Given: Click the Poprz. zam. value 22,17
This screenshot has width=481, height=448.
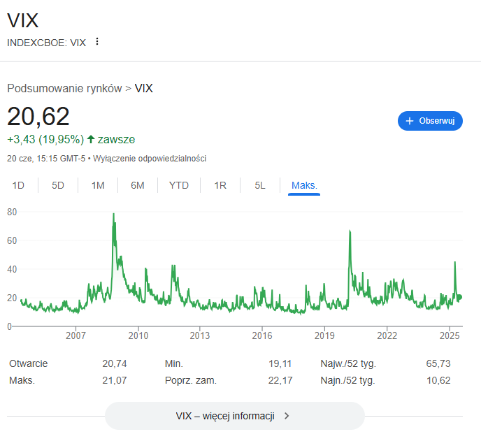Looking at the screenshot, I should point(280,380).
